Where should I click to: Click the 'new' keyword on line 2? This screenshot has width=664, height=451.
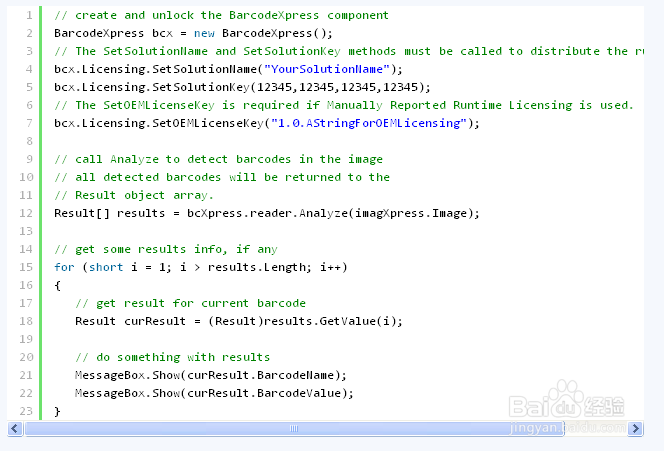coord(205,33)
